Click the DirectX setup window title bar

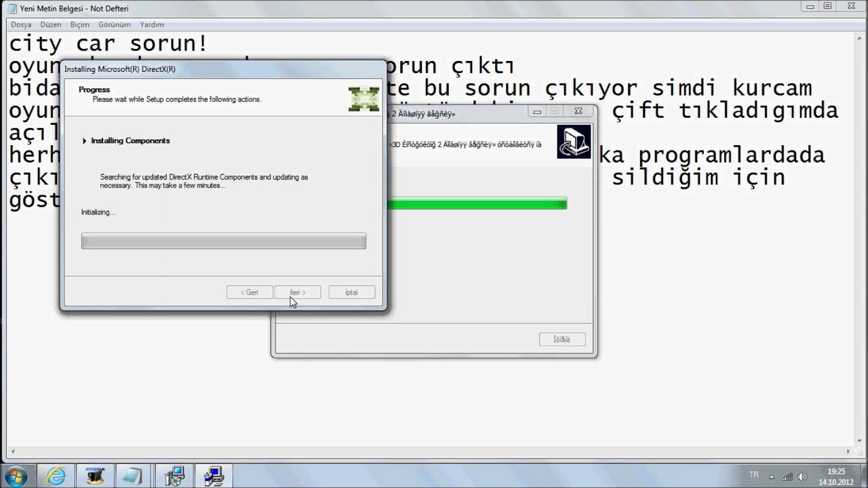tap(224, 69)
